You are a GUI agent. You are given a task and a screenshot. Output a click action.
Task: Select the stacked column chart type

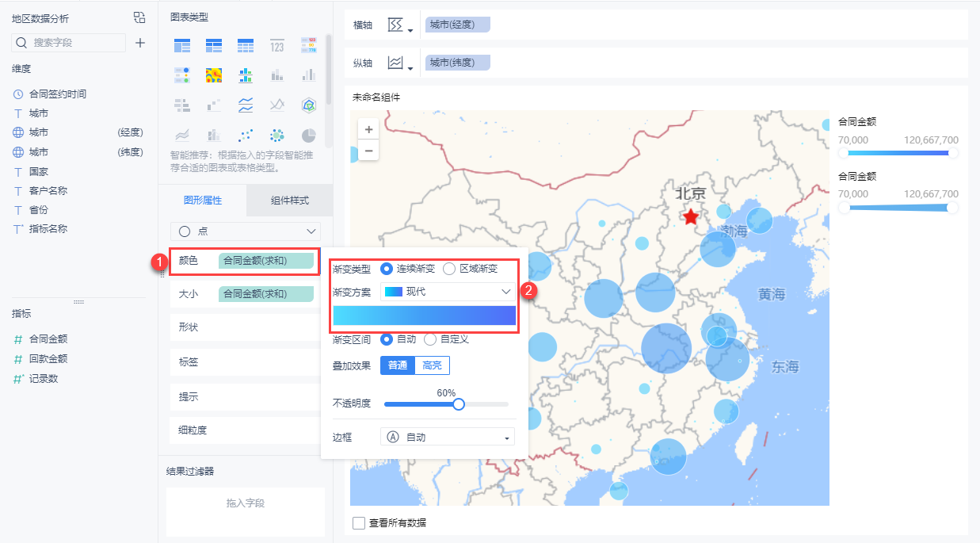[x=277, y=75]
